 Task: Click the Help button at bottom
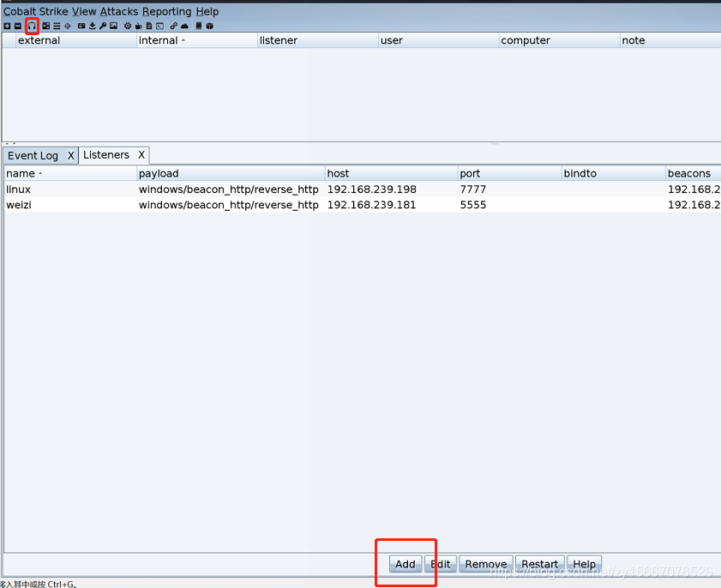click(x=585, y=564)
